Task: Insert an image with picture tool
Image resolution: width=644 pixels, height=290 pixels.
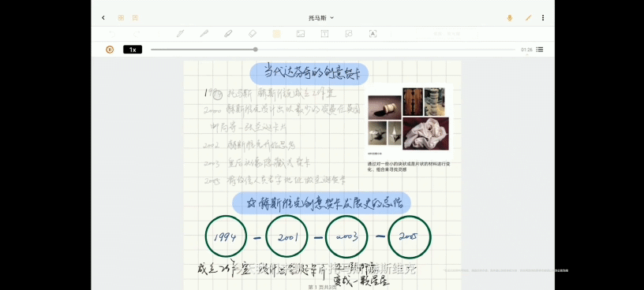Action: click(301, 34)
